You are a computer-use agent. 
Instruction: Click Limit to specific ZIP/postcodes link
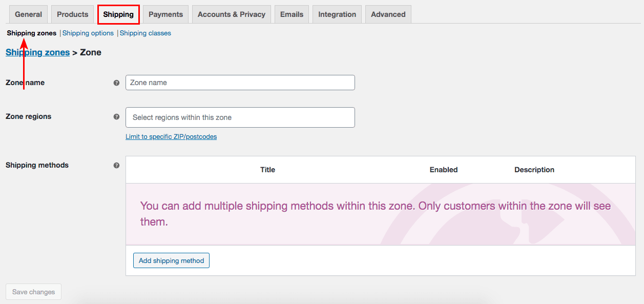[171, 137]
